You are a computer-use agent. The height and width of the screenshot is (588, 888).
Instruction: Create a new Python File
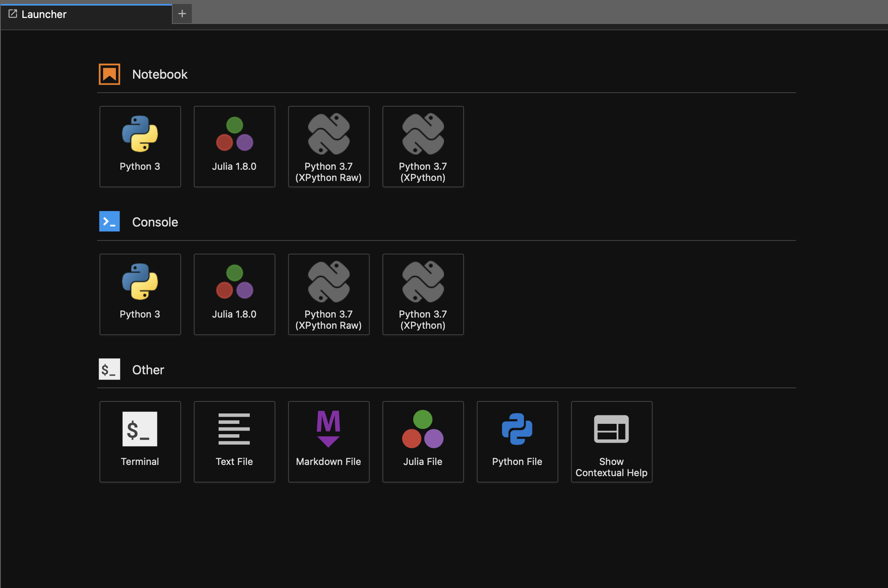pos(517,441)
